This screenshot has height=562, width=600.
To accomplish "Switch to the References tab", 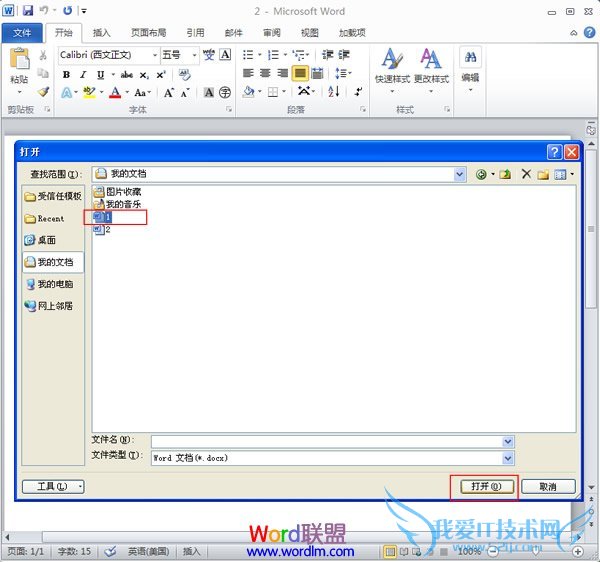I will click(x=196, y=33).
